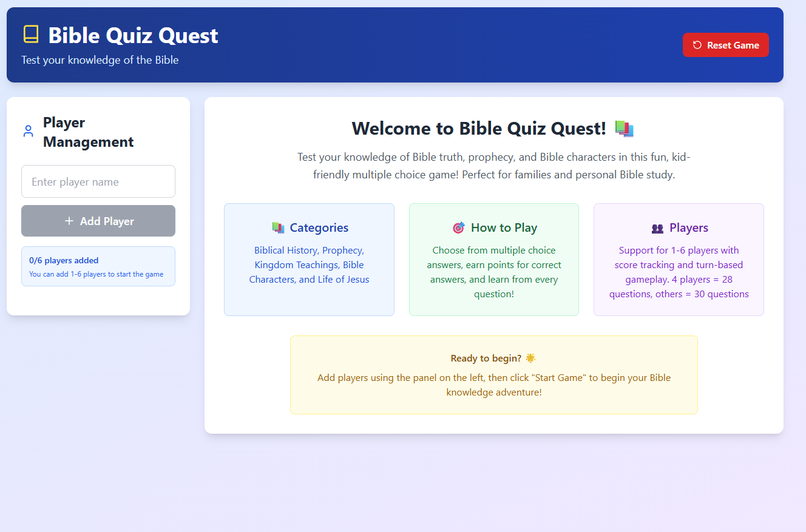Click the books emoji in the Categories card

[x=279, y=227]
